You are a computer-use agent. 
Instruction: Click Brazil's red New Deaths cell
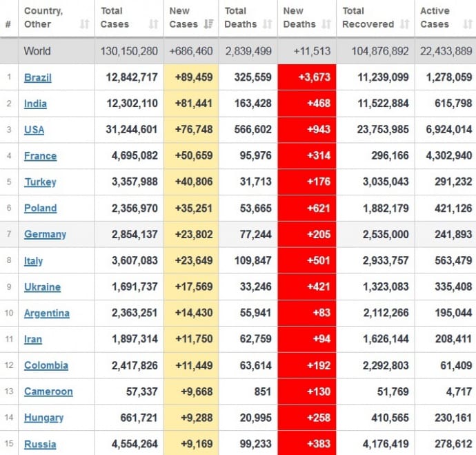tap(306, 77)
